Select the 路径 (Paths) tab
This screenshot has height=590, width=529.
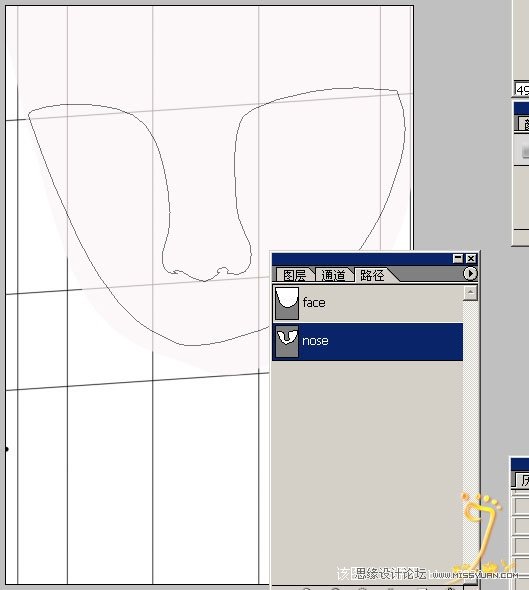pos(372,275)
